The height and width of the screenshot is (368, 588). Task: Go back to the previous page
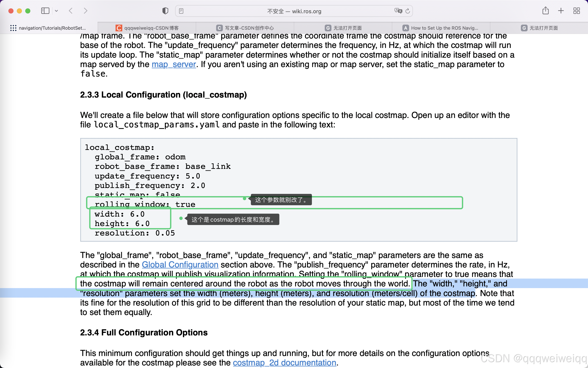pos(71,11)
